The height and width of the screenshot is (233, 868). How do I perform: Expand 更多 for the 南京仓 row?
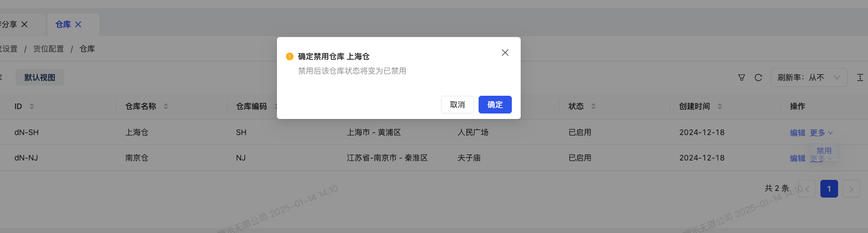coord(821,159)
